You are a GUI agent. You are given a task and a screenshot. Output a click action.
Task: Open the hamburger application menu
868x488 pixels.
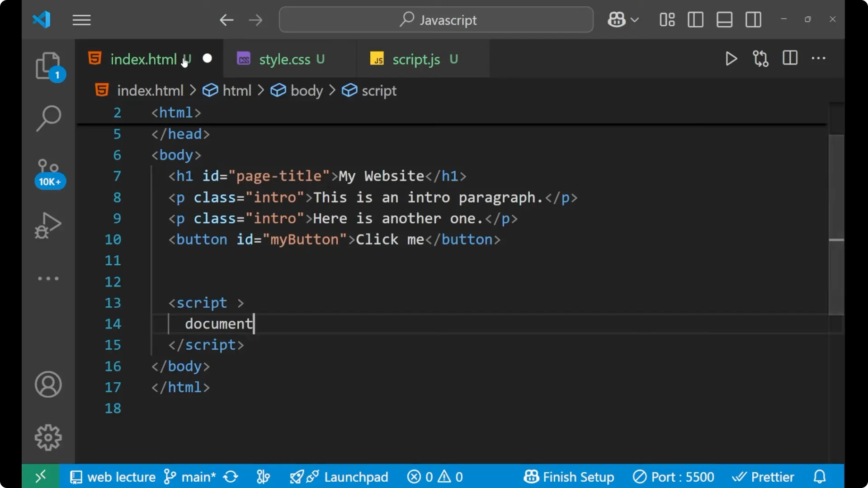[81, 19]
